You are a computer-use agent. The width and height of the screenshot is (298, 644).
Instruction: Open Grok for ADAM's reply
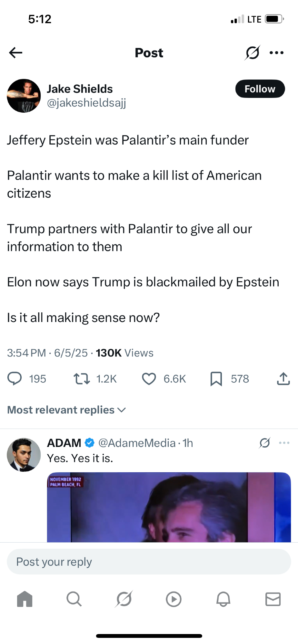264,443
